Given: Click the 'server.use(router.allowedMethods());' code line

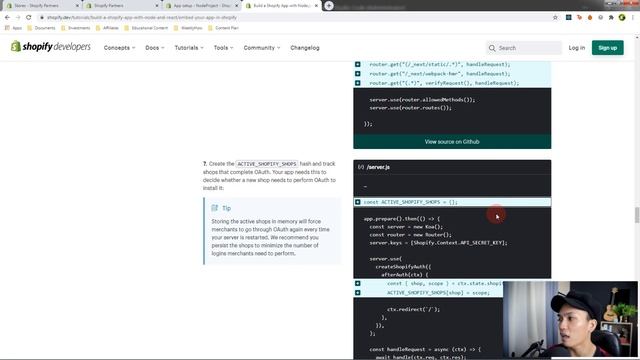Looking at the screenshot, I should pos(422,100).
